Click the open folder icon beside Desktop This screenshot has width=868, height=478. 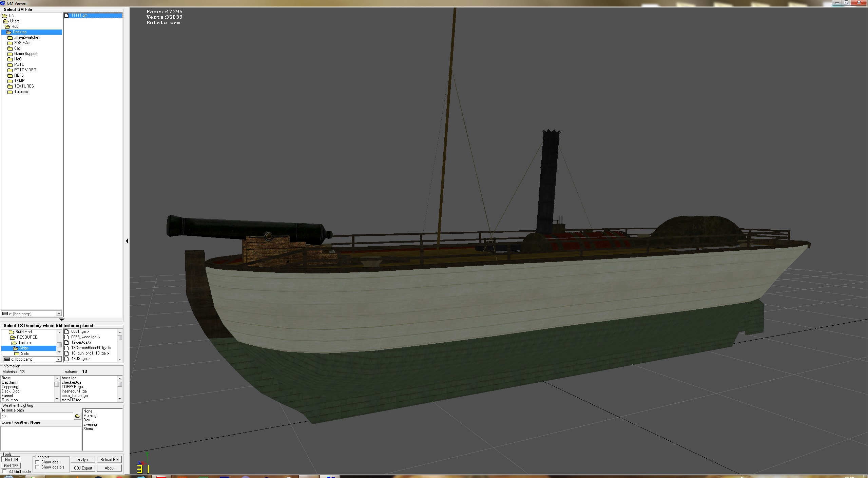click(x=9, y=32)
